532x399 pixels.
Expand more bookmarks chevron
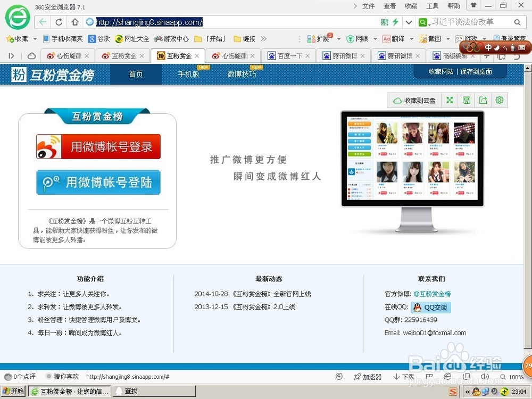tap(264, 39)
